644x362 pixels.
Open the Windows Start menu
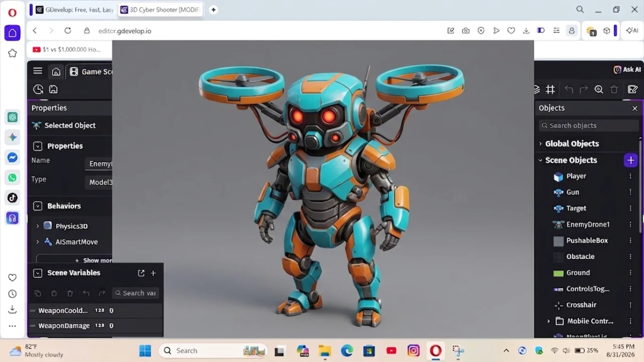click(145, 351)
